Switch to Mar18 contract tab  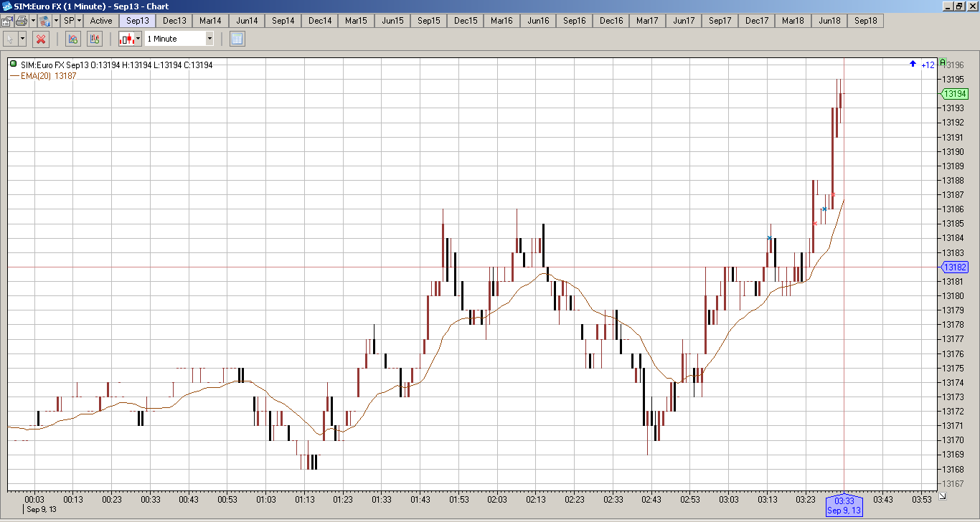click(x=793, y=21)
